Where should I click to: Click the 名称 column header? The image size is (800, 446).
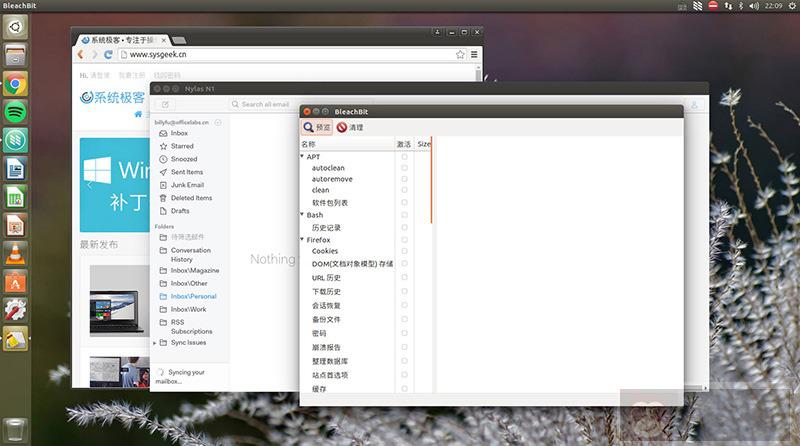pyautogui.click(x=347, y=144)
